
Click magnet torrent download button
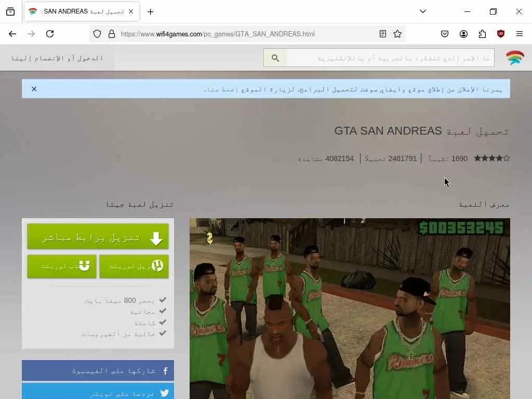click(x=62, y=267)
